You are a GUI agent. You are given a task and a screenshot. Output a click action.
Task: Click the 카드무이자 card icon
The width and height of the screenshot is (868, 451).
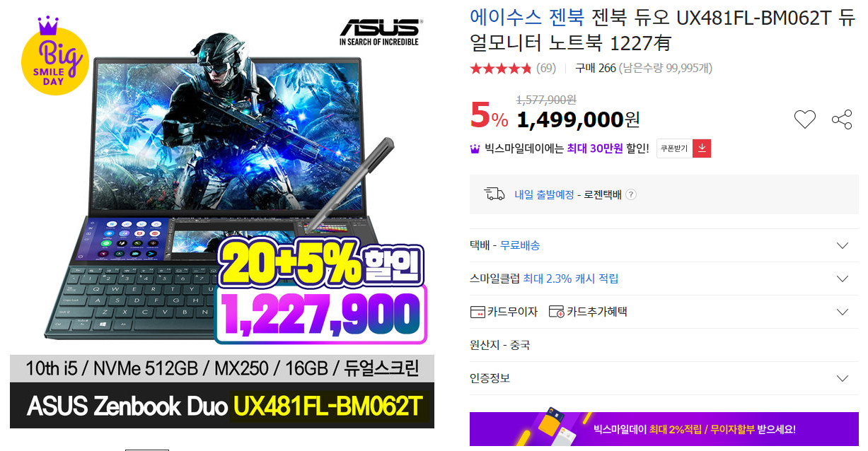[478, 312]
